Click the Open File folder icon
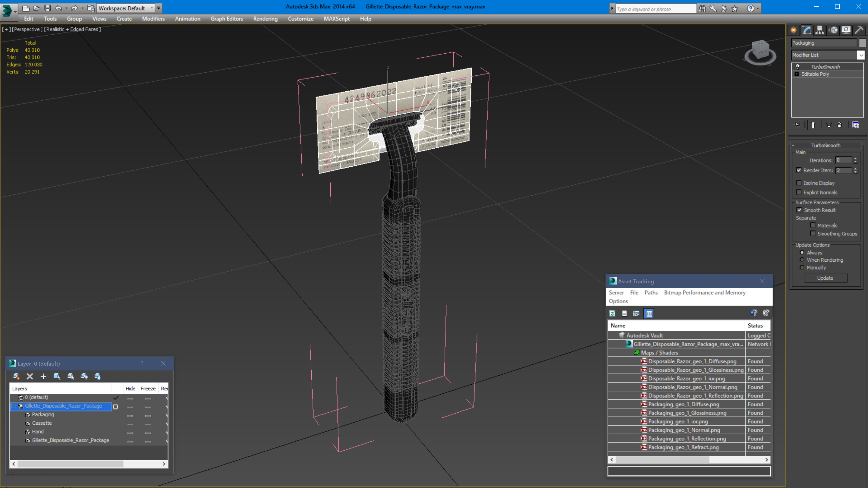This screenshot has width=868, height=488. coord(37,8)
